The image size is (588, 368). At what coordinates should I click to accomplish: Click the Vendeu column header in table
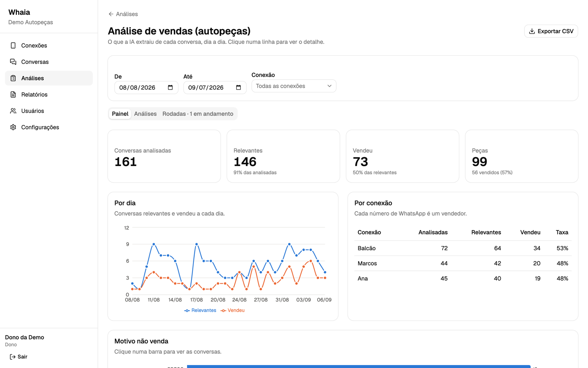tap(530, 233)
